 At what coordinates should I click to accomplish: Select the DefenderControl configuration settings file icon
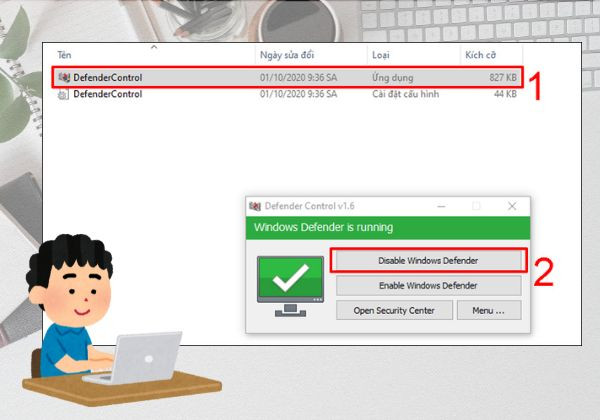(63, 94)
